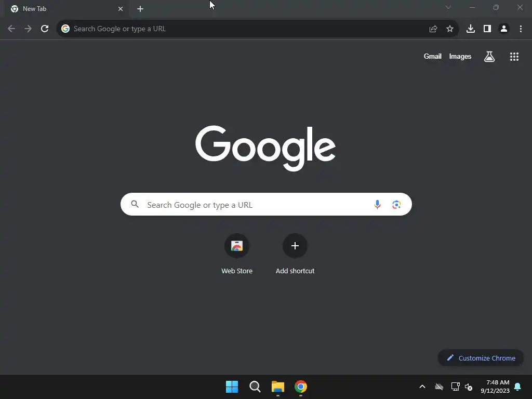Restore down the Chrome window
Image resolution: width=532 pixels, height=399 pixels.
(x=496, y=7)
